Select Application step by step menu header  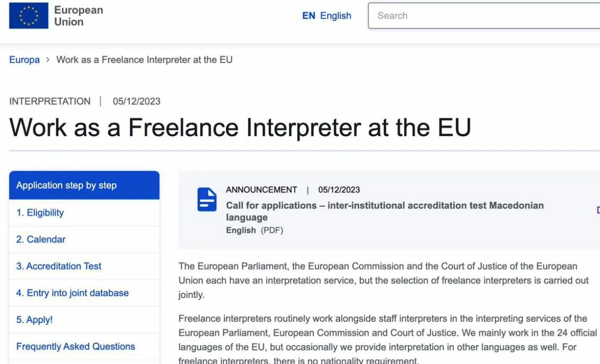point(84,185)
